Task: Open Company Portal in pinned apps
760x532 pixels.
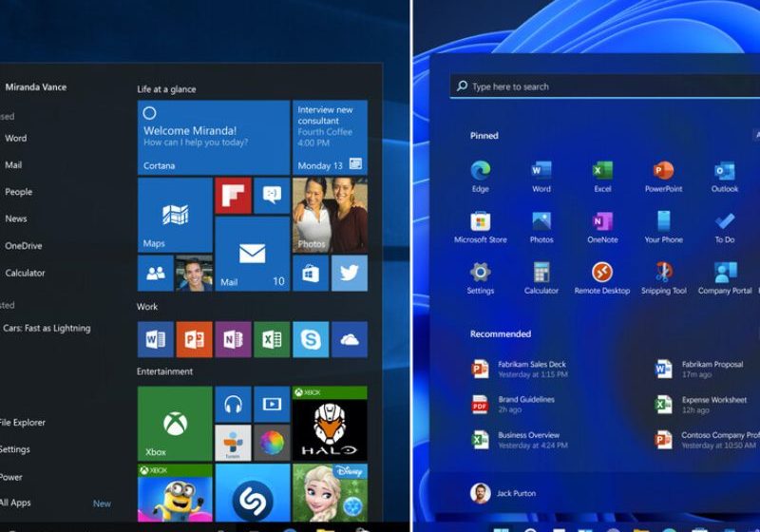Action: [725, 278]
